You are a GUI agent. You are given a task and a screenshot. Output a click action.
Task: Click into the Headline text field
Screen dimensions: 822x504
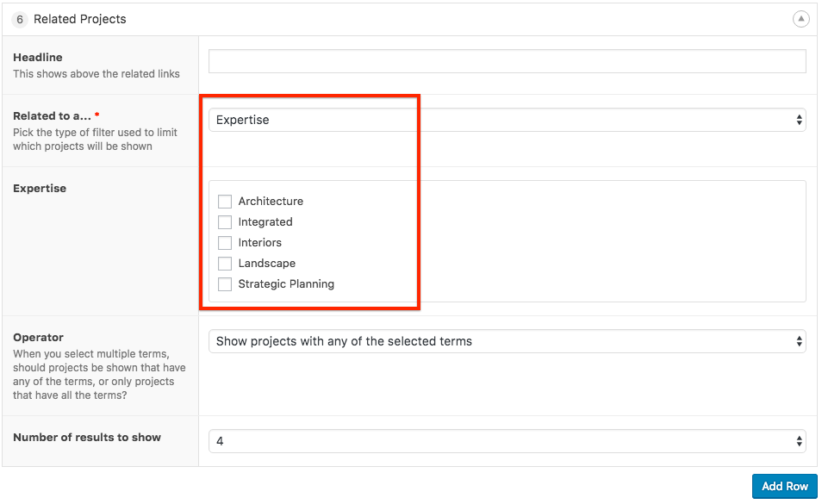click(x=507, y=61)
